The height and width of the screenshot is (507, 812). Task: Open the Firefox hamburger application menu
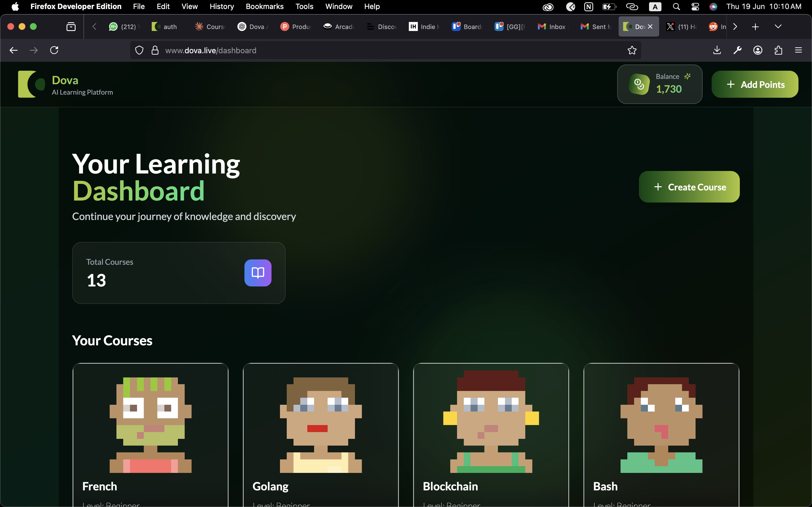798,50
